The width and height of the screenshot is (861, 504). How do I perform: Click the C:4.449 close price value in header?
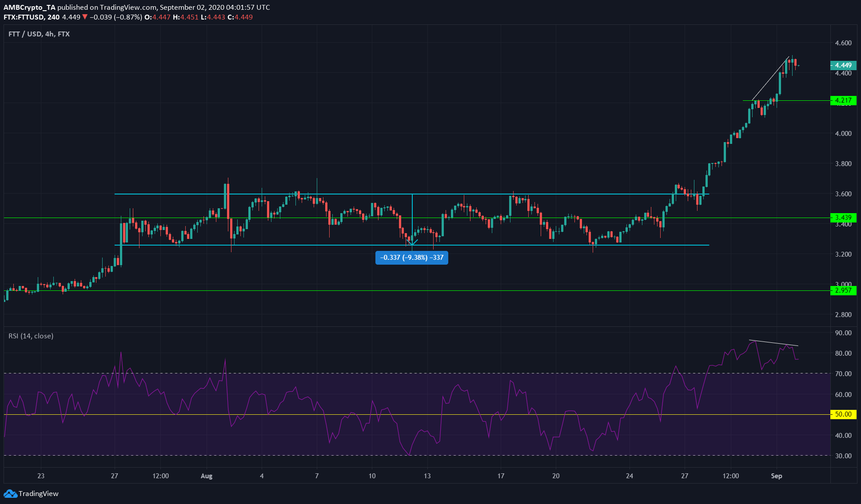tap(240, 17)
